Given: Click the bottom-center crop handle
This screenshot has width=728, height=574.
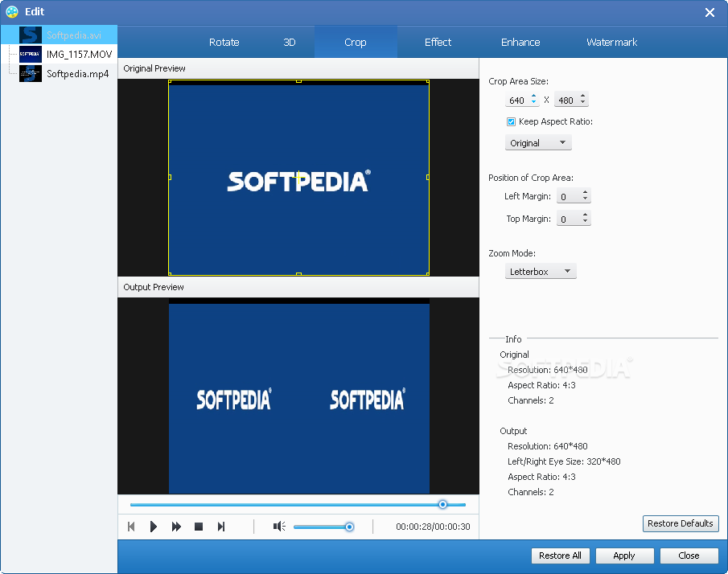Looking at the screenshot, I should 298,274.
